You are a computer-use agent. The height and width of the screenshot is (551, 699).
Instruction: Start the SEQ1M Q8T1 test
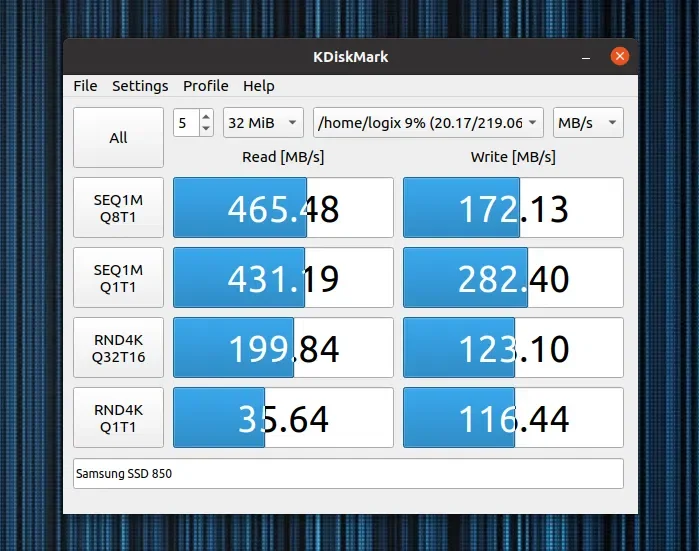pyautogui.click(x=118, y=208)
